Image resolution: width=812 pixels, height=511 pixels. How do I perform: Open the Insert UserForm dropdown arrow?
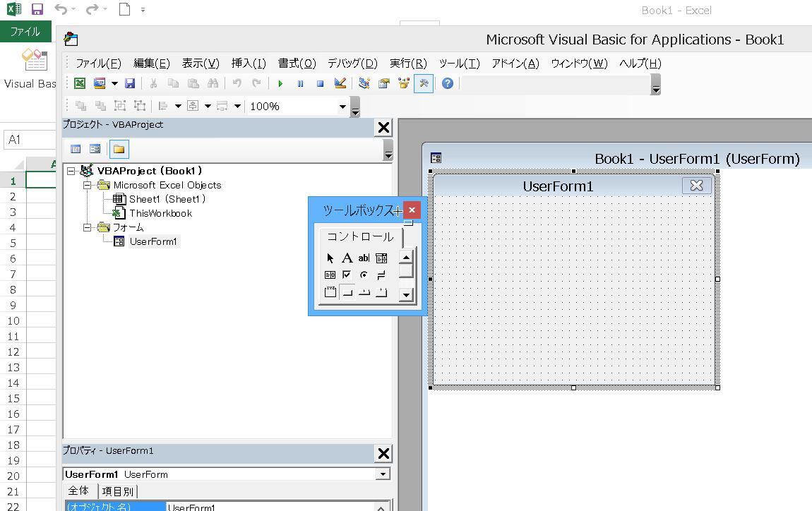(114, 83)
